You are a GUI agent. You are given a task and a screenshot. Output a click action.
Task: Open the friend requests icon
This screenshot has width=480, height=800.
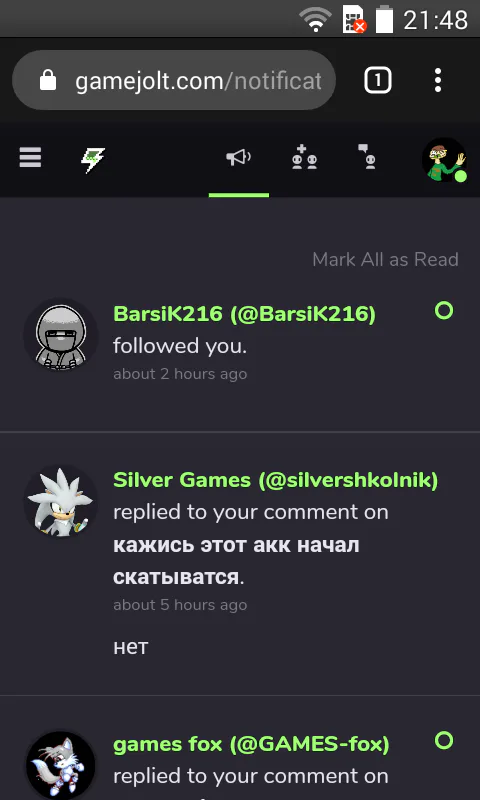304,157
